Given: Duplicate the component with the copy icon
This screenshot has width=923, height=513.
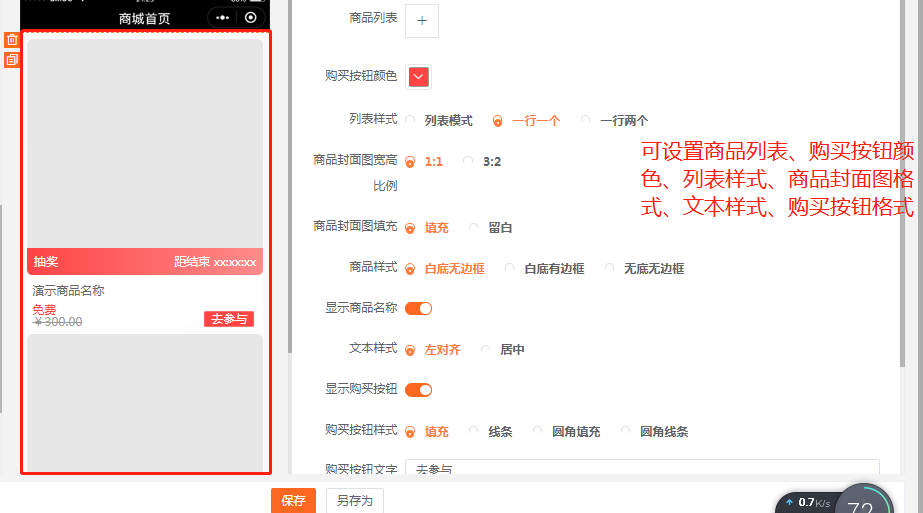Looking at the screenshot, I should (x=12, y=59).
